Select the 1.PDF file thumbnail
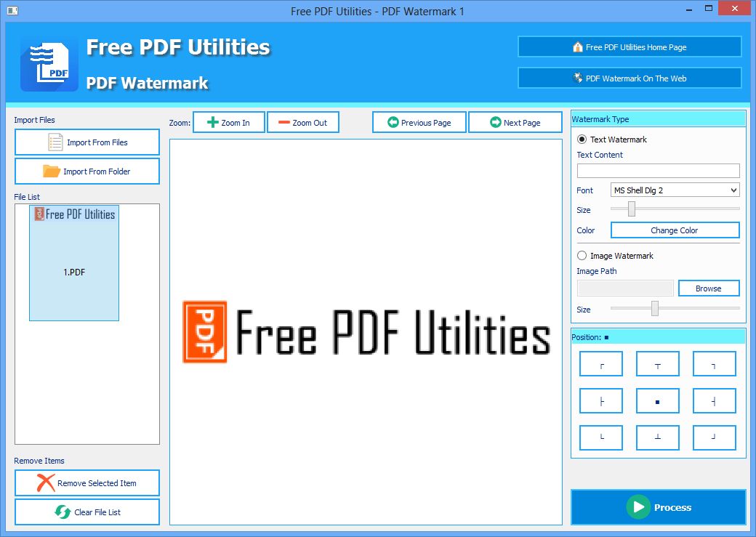The image size is (756, 537). tap(73, 262)
